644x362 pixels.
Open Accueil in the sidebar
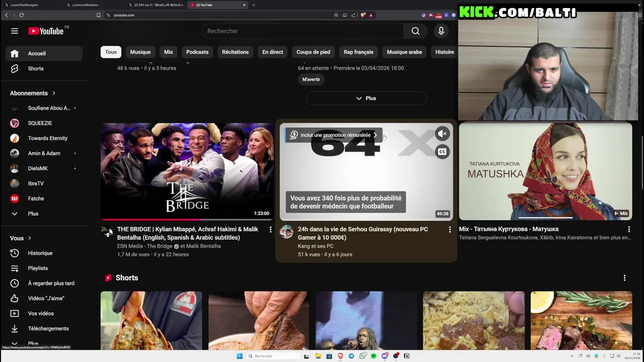[44, 53]
